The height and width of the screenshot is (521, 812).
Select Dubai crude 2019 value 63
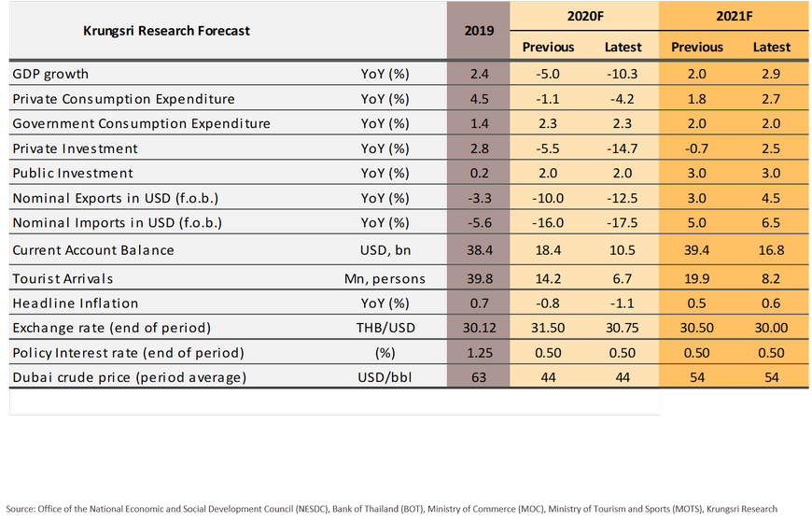coord(479,377)
